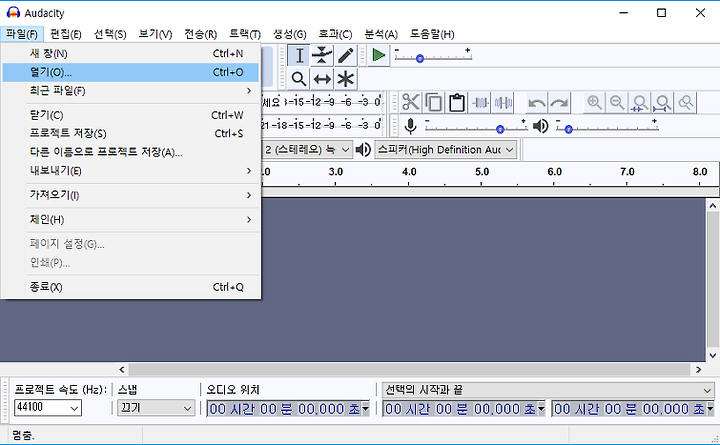Expand the 내보내기 submenu
This screenshot has width=720, height=445.
(130, 171)
